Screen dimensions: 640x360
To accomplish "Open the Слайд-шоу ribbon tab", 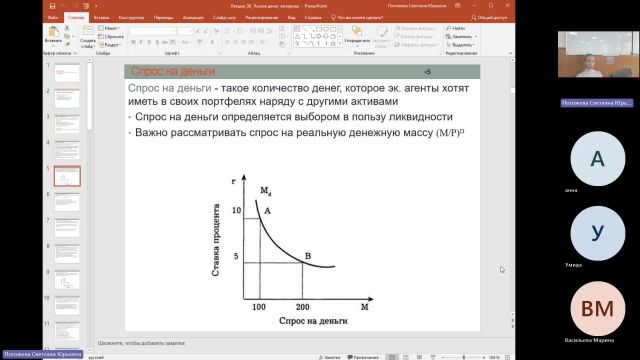I will point(224,18).
